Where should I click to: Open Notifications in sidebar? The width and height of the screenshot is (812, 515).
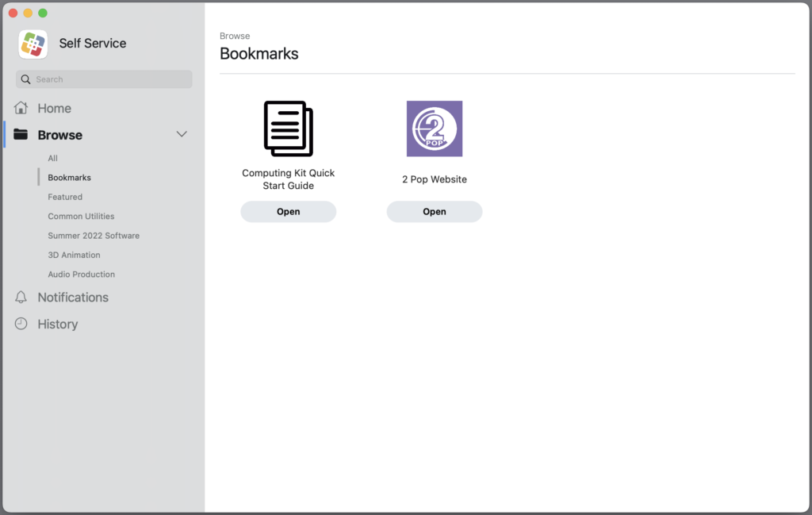73,298
